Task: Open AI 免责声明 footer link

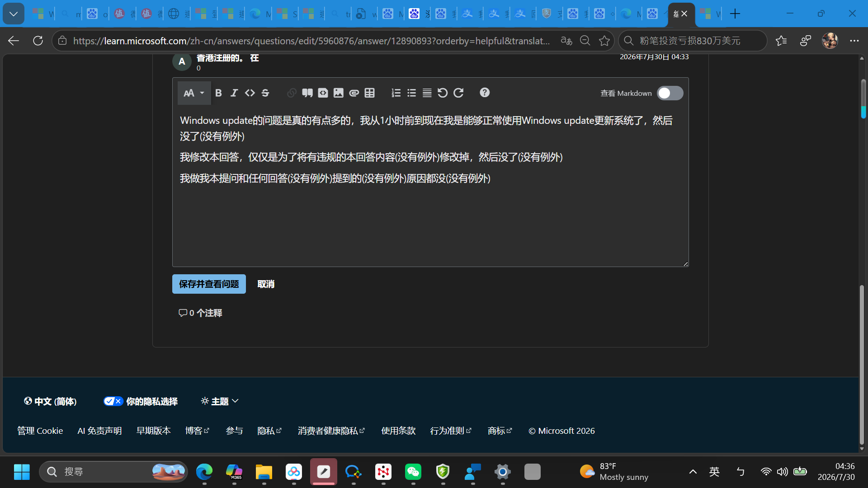Action: (99, 431)
